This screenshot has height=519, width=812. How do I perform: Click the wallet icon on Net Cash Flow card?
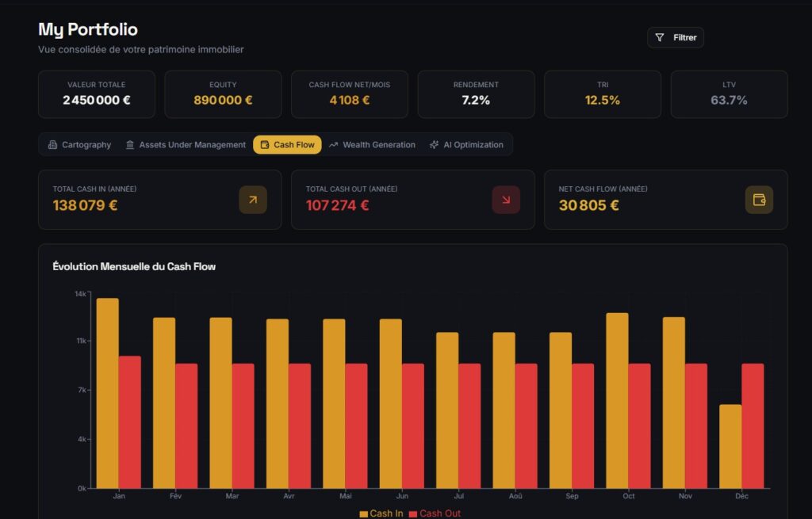759,200
